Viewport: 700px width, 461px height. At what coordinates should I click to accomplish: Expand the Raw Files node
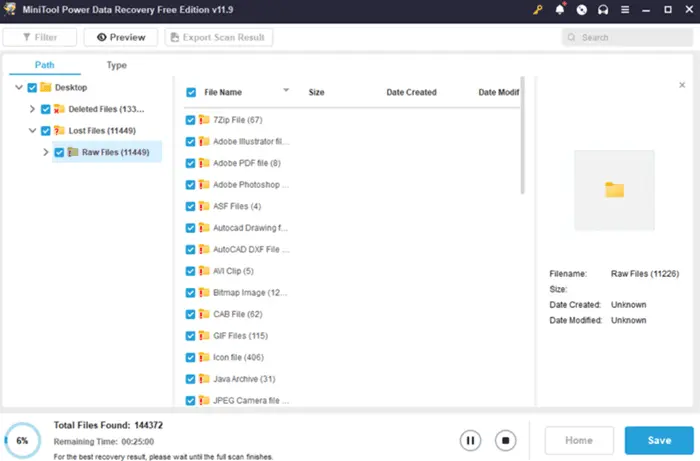pyautogui.click(x=46, y=152)
